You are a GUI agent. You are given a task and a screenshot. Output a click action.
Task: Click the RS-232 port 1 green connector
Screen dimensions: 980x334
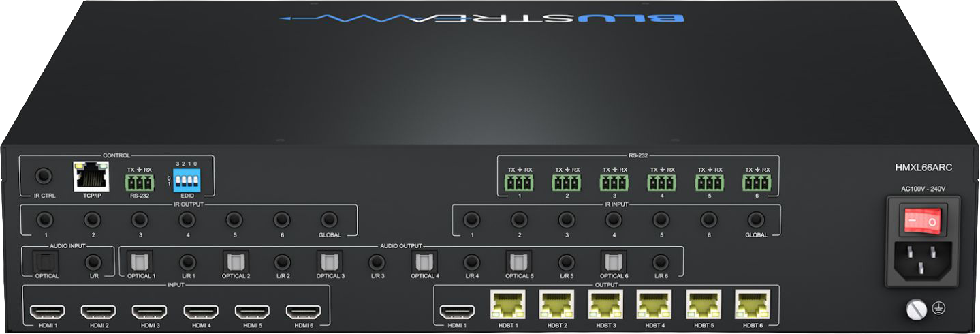(x=519, y=183)
